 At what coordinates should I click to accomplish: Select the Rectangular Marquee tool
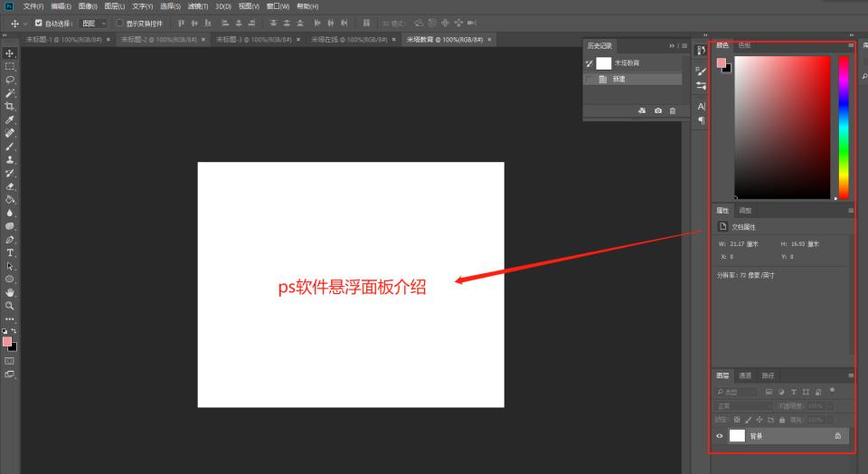[x=9, y=66]
